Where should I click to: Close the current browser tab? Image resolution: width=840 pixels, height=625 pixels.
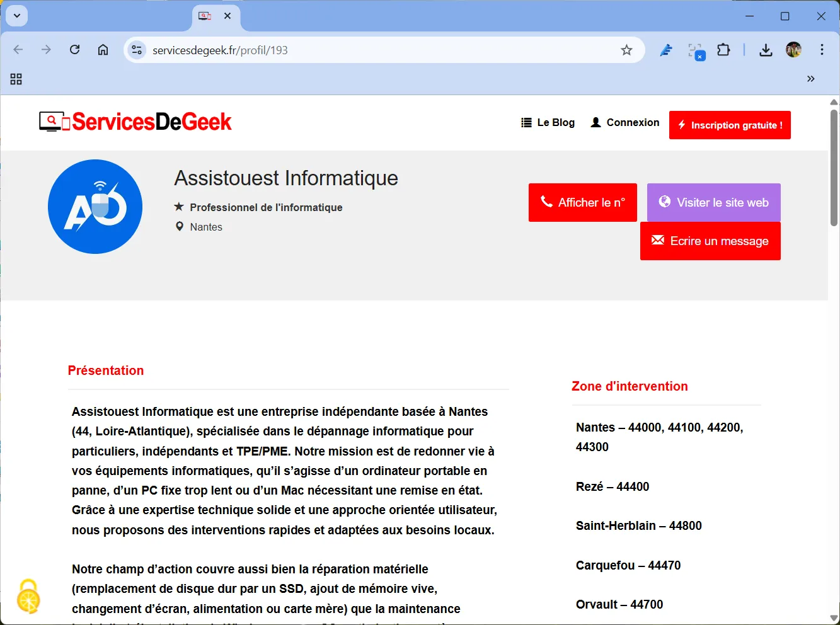[227, 16]
